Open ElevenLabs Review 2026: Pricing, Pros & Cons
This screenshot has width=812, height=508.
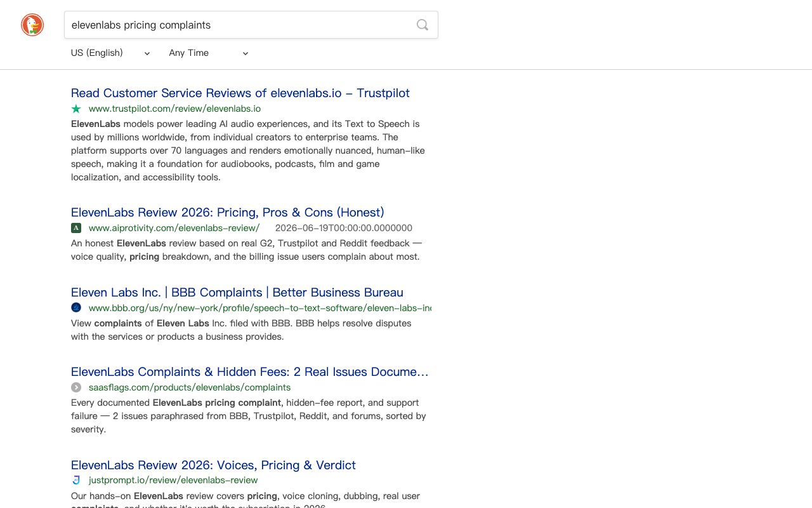[x=228, y=212]
